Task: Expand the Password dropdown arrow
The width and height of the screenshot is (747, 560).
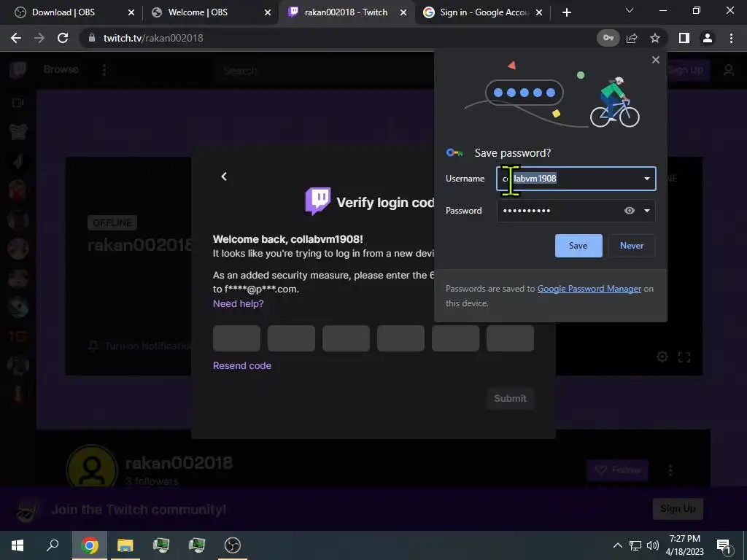Action: 646,211
